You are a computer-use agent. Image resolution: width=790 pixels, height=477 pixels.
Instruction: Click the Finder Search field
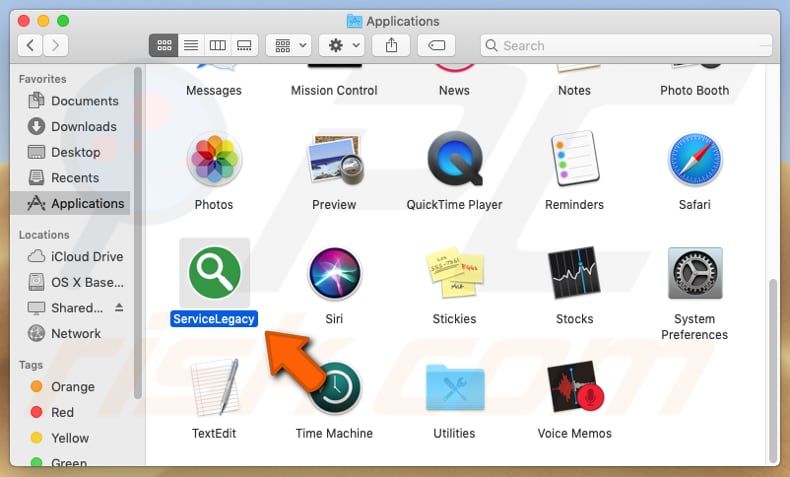pyautogui.click(x=626, y=46)
